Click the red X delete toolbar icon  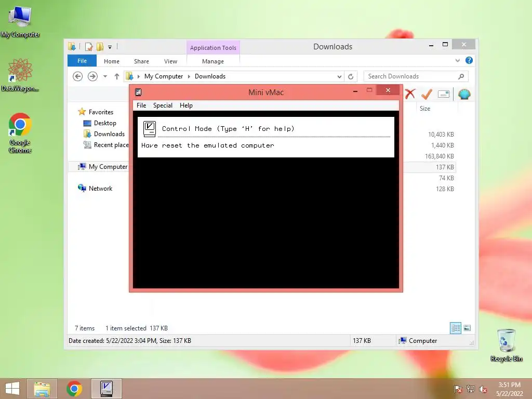[410, 94]
